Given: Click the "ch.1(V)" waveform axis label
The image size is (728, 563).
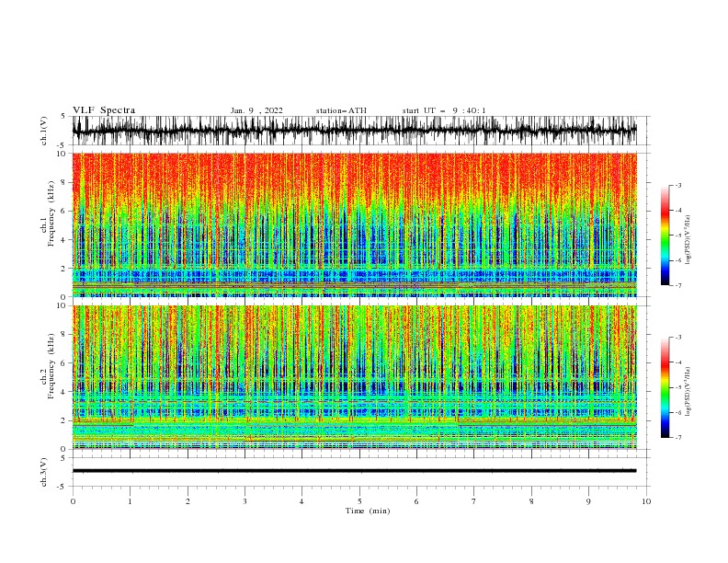Looking at the screenshot, I should (x=44, y=131).
